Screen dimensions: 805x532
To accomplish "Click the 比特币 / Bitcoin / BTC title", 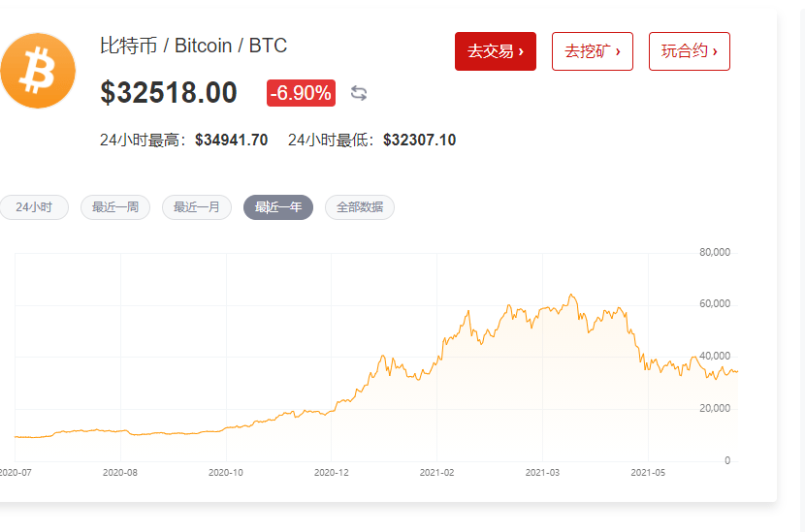I will (x=193, y=46).
